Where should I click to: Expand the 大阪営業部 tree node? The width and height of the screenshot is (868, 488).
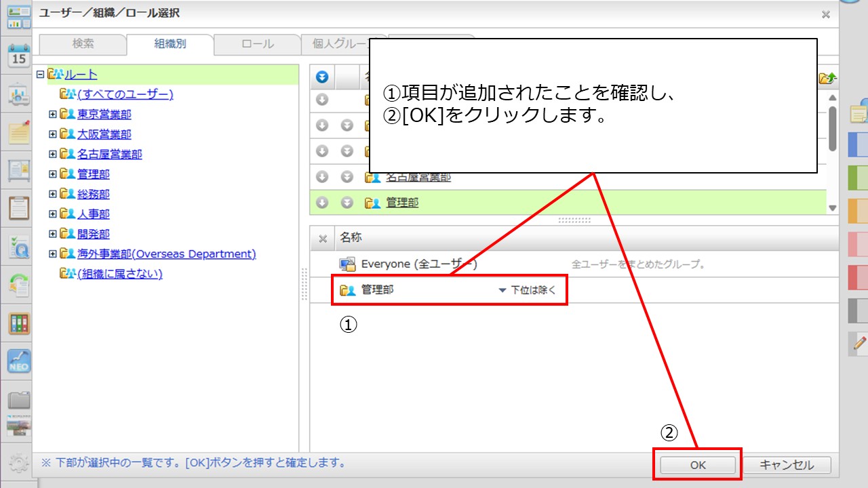pos(53,134)
